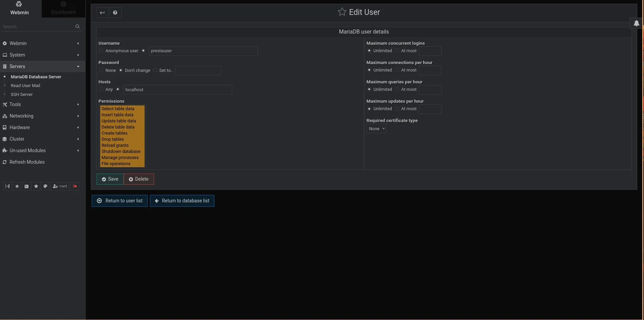Click the search magnifier icon in the sidebar

coord(78,26)
